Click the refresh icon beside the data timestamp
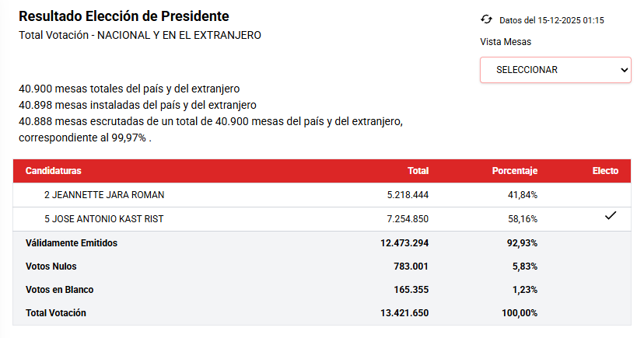This screenshot has width=644, height=338. 487,19
